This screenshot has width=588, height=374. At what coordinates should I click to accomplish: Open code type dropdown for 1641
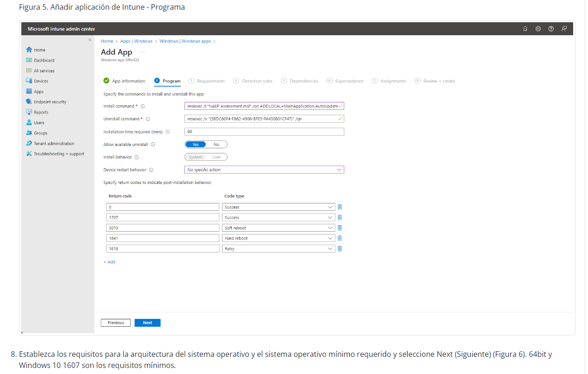[x=278, y=238]
